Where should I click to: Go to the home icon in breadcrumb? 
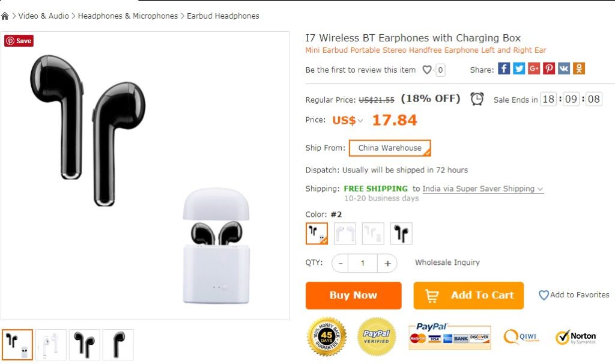(5, 16)
